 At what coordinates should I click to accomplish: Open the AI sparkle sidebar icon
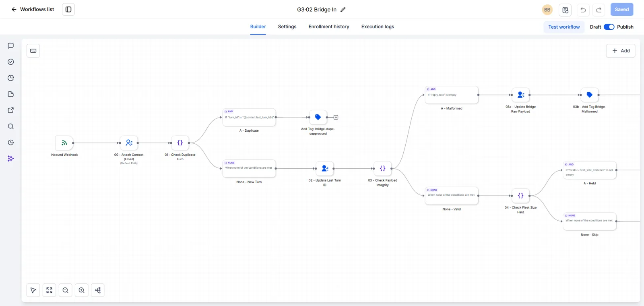point(11,159)
